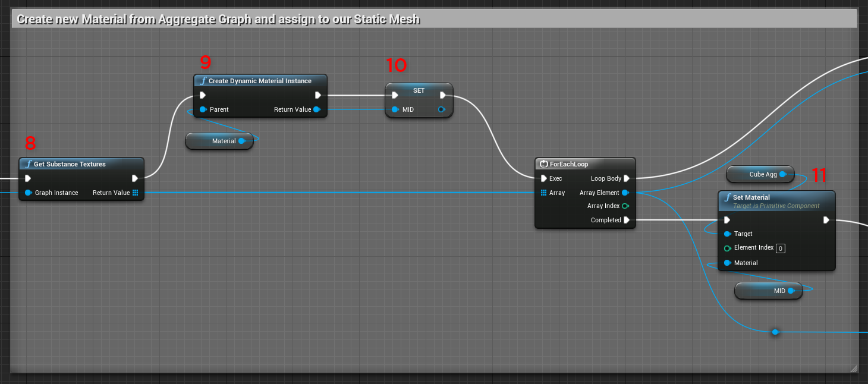Click the MID input pin on the SET node
The height and width of the screenshot is (384, 868).
pos(395,109)
